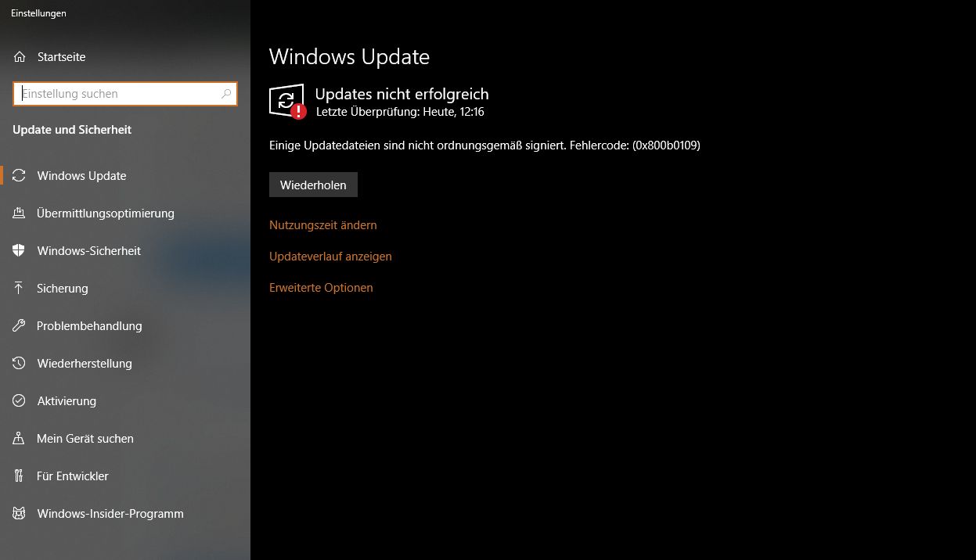
Task: Open the Windows Update section
Action: tap(125, 176)
